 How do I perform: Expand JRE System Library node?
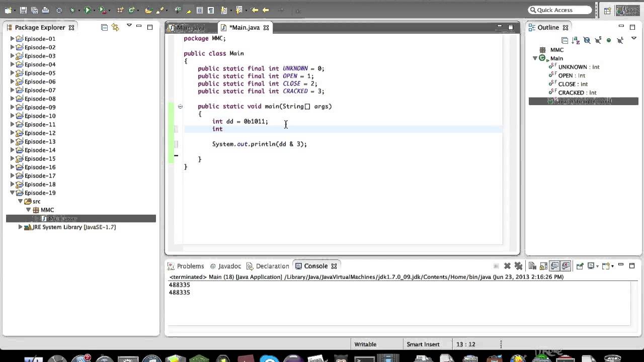tap(21, 227)
